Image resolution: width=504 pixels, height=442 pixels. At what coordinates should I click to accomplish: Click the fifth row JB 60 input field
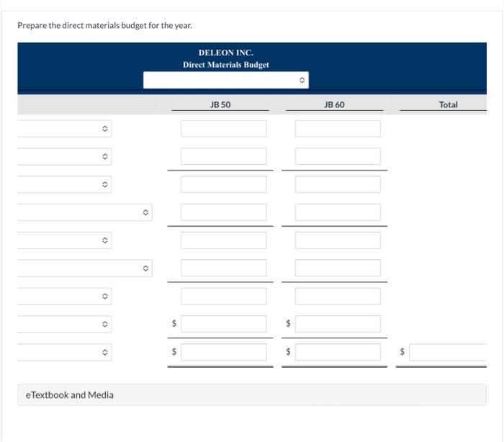pos(338,240)
